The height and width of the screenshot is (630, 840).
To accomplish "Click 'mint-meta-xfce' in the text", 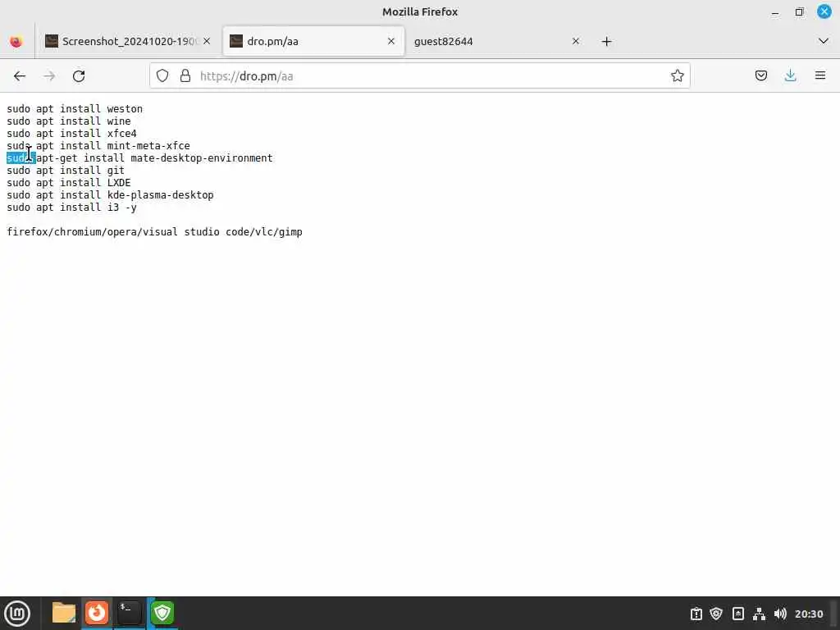I will 148,146.
